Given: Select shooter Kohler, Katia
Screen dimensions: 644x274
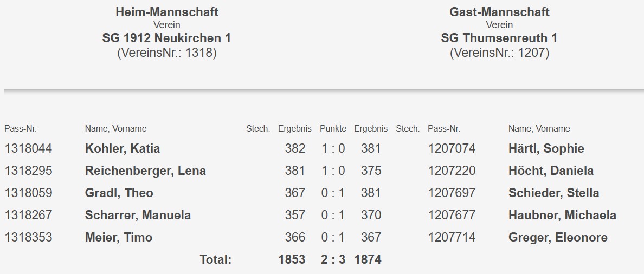Looking at the screenshot, I should pos(123,149).
